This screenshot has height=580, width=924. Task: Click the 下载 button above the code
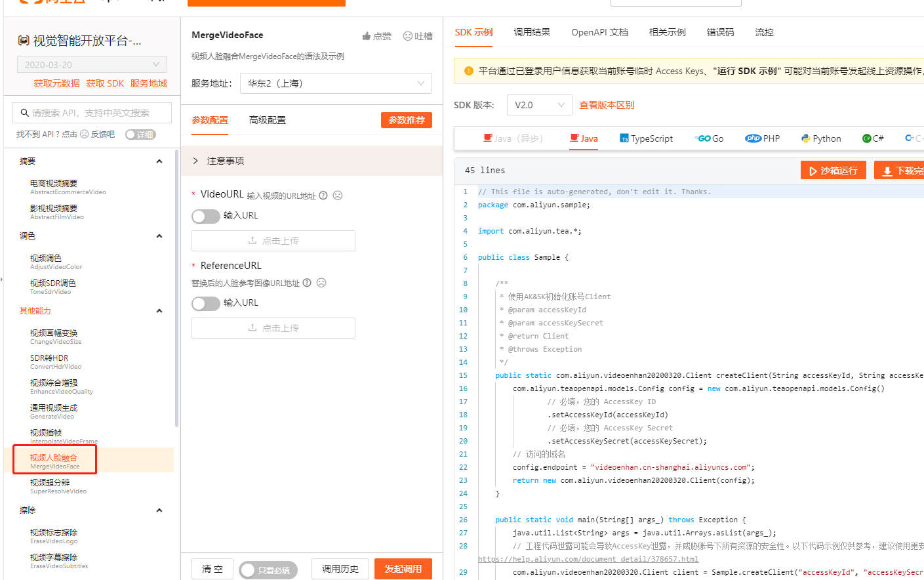point(900,171)
